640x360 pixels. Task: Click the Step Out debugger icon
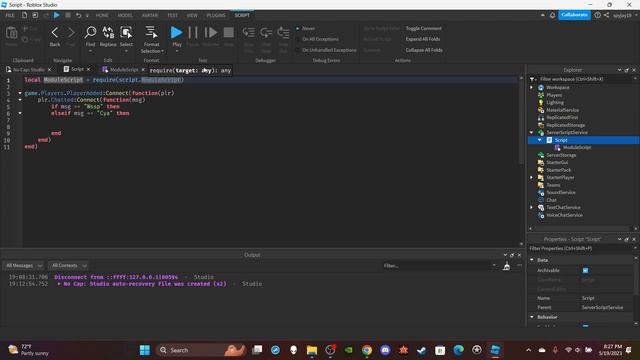[283, 32]
